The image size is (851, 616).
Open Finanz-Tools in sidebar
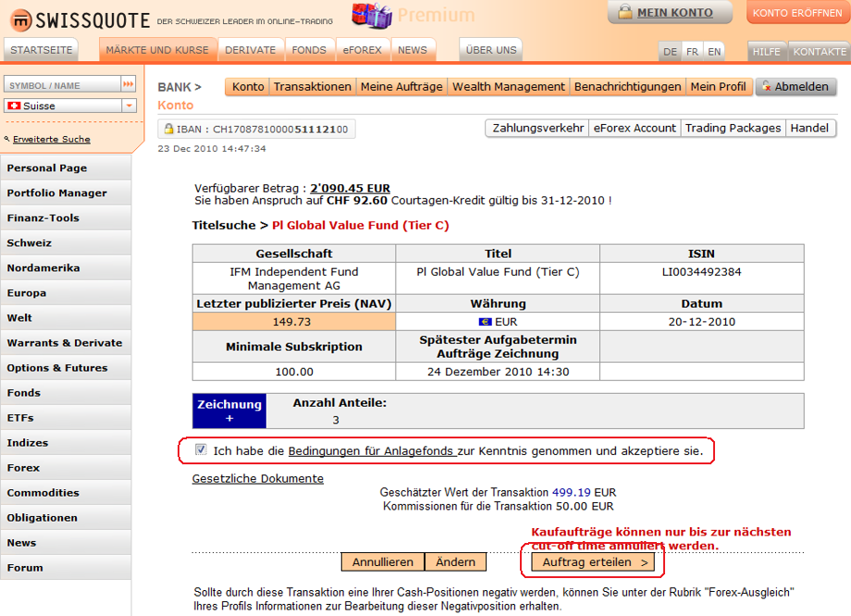coord(66,218)
